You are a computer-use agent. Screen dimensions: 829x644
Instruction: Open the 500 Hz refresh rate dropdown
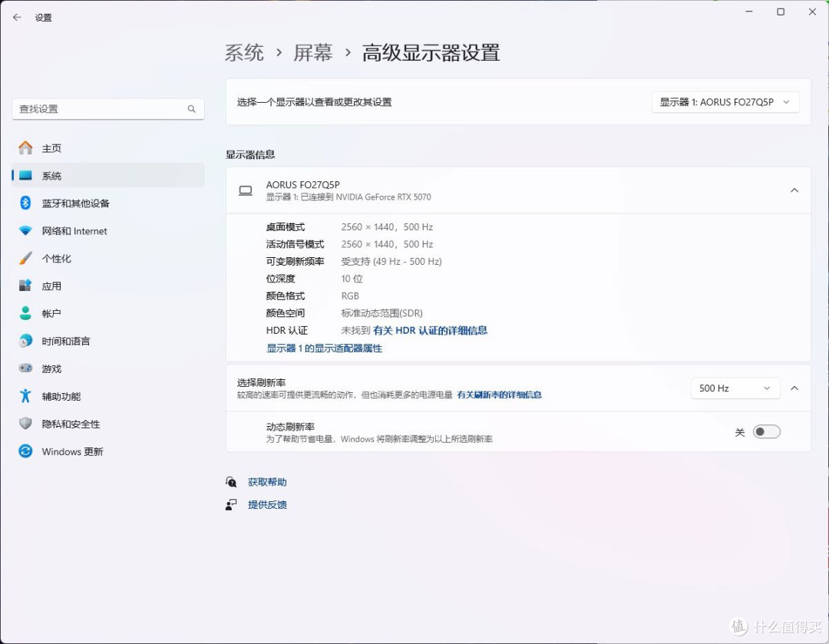click(x=735, y=388)
